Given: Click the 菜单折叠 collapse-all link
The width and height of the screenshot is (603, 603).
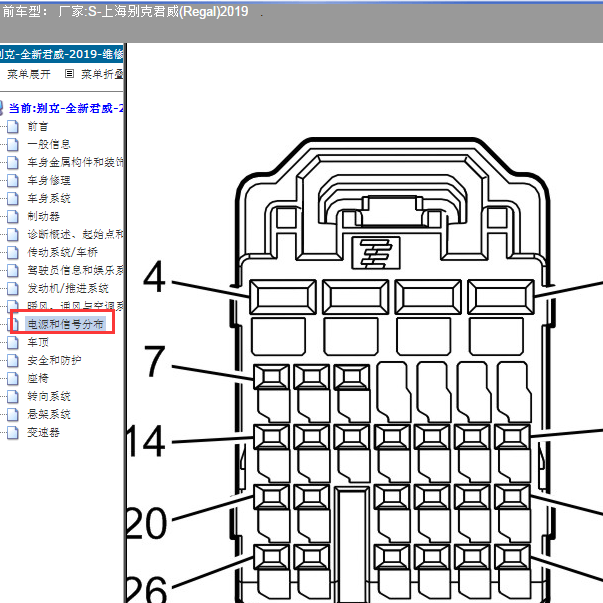Looking at the screenshot, I should tap(102, 74).
